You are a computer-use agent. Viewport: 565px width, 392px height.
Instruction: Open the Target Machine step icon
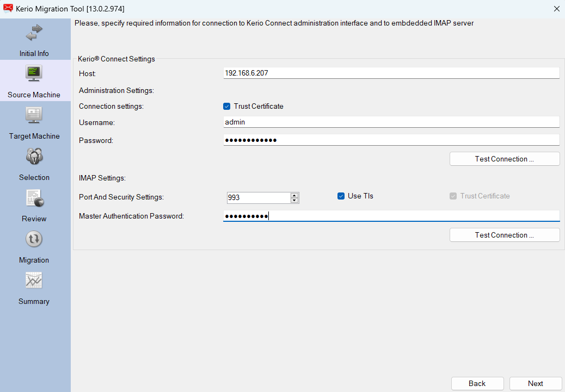click(34, 115)
